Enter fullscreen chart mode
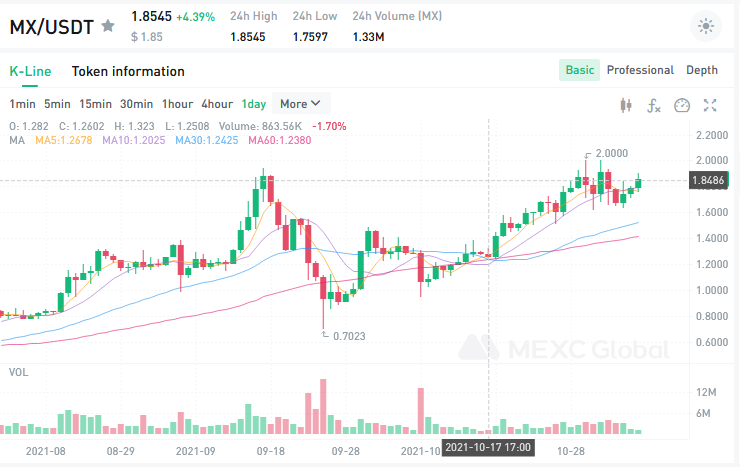The image size is (740, 467). [x=711, y=105]
